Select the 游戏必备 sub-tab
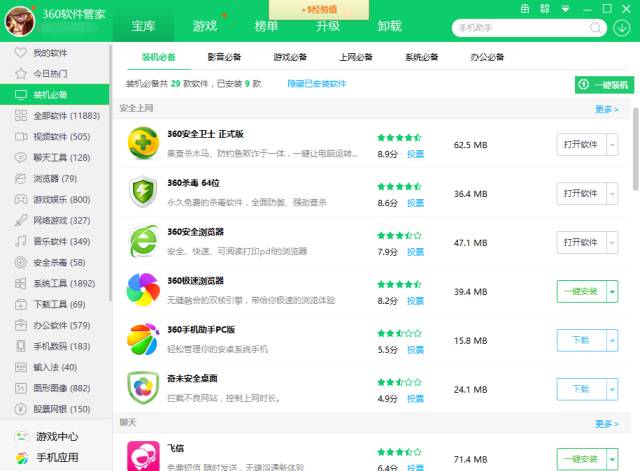Image resolution: width=640 pixels, height=471 pixels. pos(290,57)
